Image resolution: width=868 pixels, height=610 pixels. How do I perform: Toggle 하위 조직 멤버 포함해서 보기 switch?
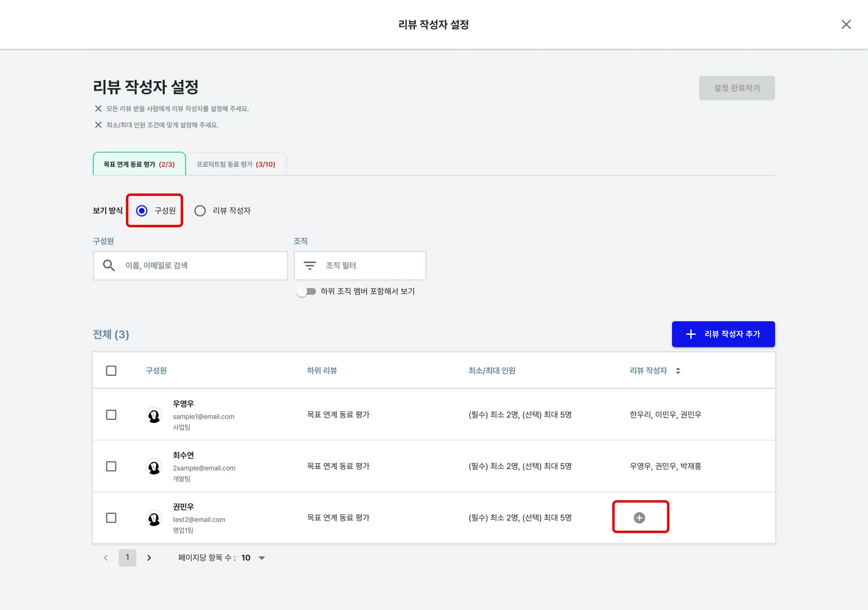(x=307, y=291)
